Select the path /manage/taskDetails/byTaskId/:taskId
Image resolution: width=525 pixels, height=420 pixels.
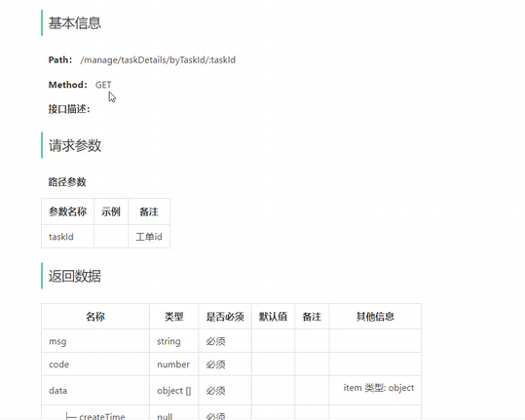tap(158, 60)
